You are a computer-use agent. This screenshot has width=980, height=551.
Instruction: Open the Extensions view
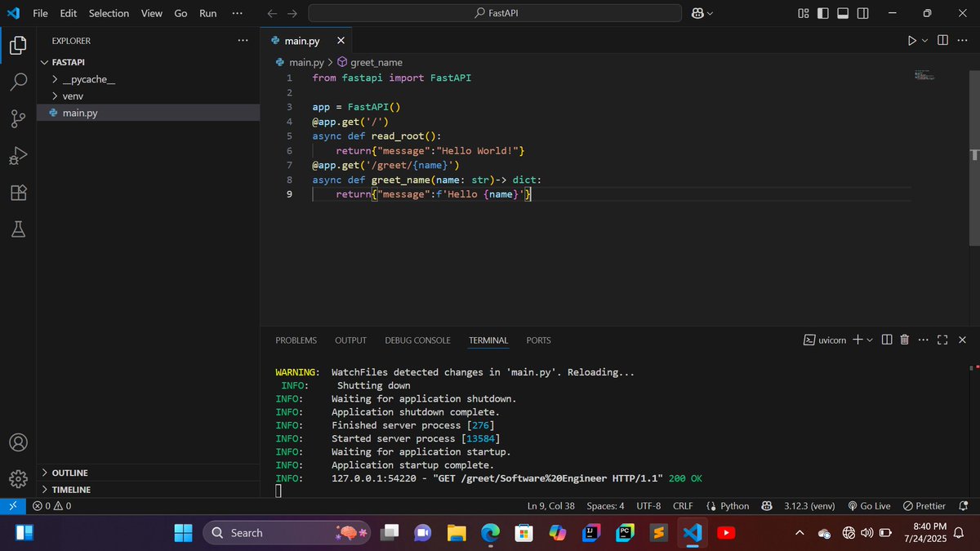click(18, 193)
